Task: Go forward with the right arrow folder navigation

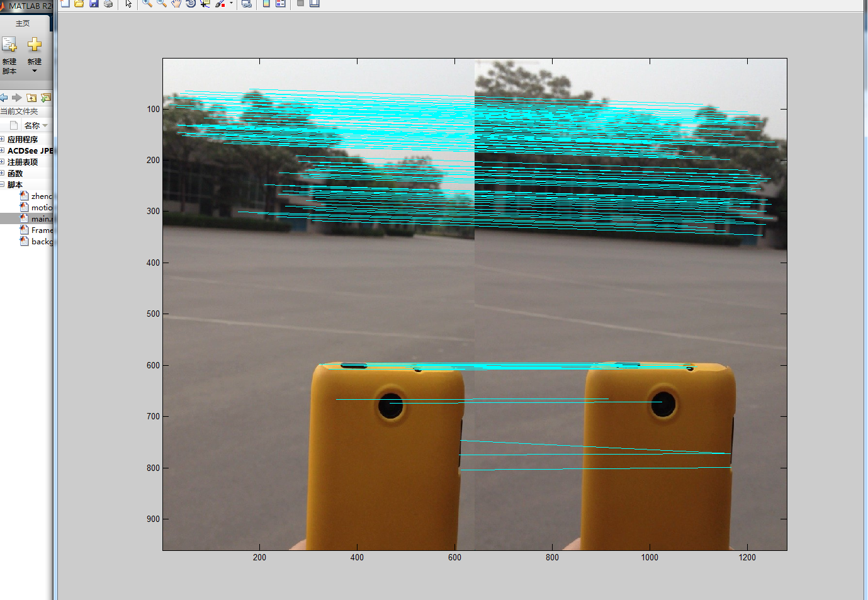Action: point(17,98)
